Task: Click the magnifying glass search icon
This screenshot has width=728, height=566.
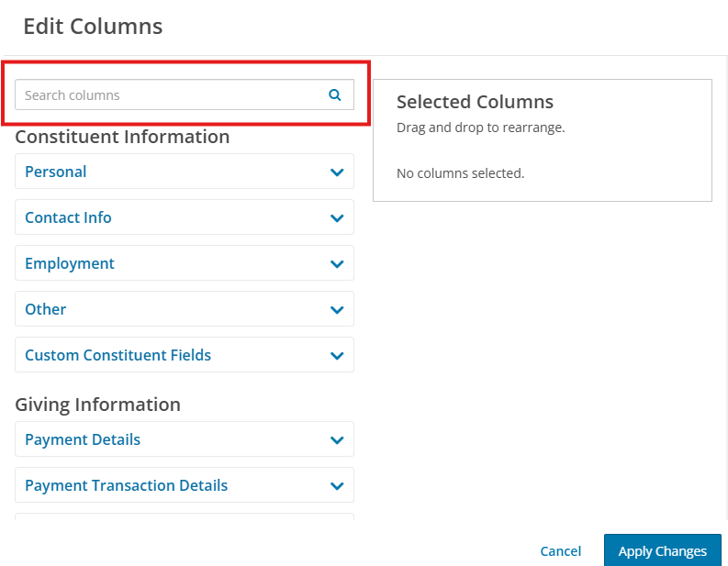Action: tap(335, 95)
